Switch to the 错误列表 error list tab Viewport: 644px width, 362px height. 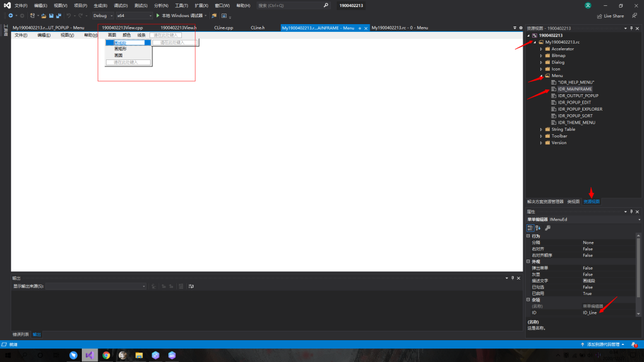(21, 334)
